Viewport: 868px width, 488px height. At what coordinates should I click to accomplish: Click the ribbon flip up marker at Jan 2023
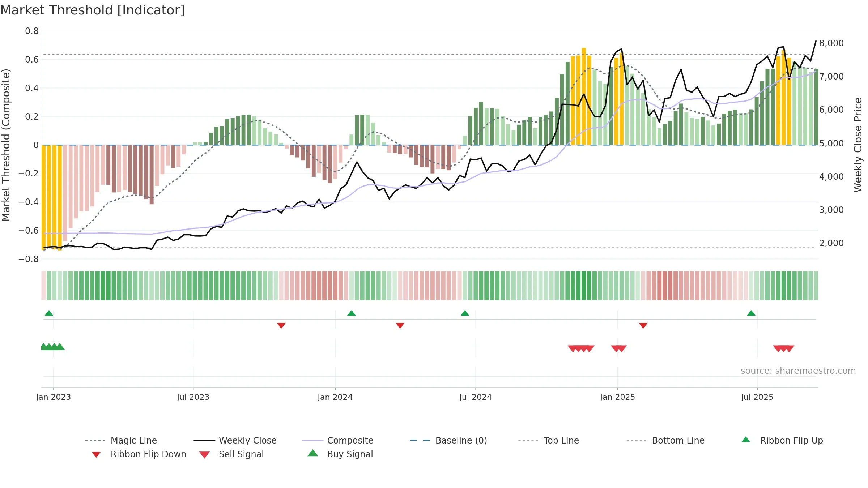coord(49,313)
